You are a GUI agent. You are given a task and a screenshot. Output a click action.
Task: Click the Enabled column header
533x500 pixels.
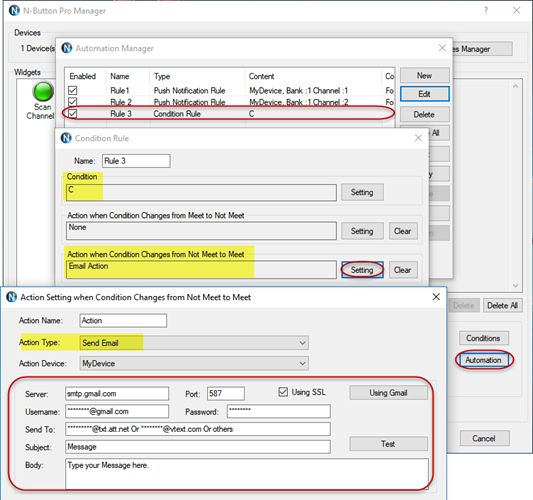click(83, 76)
